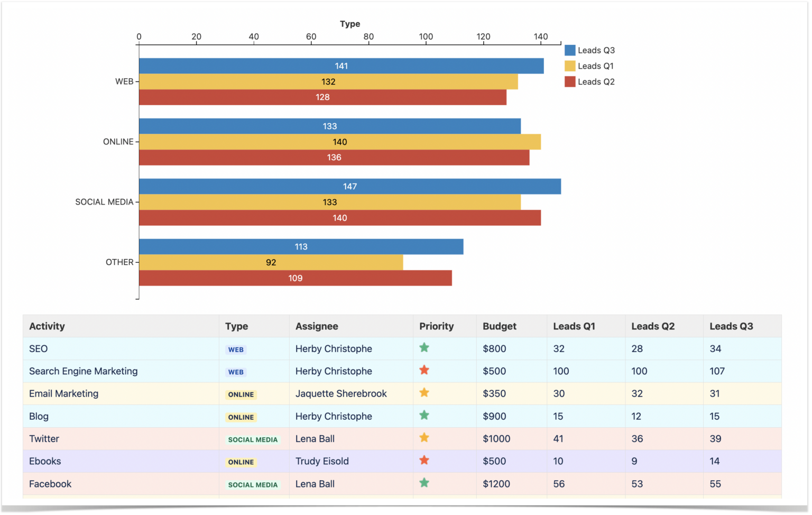Click the orange star beside Email Marketing
Viewport: 812px width, 515px height.
[x=425, y=393]
